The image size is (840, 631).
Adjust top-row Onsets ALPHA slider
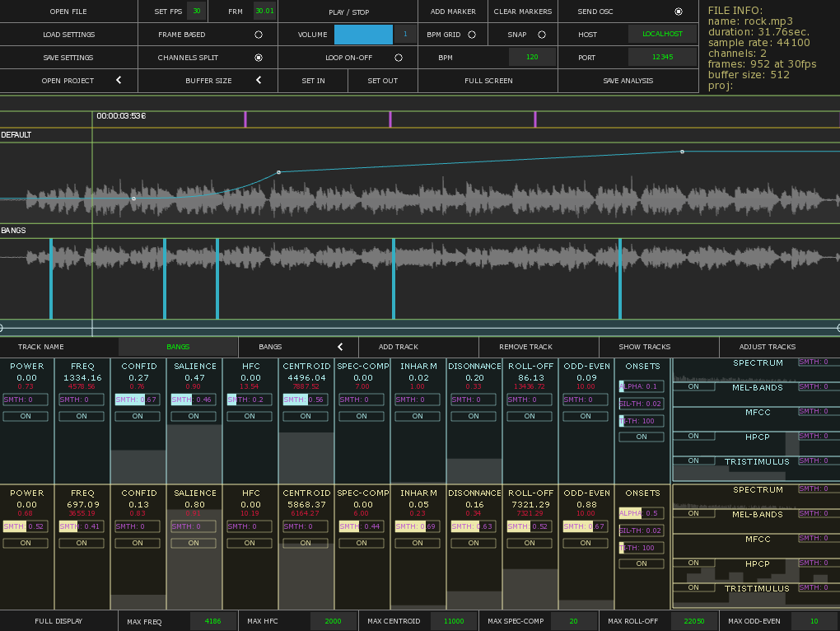tap(642, 386)
